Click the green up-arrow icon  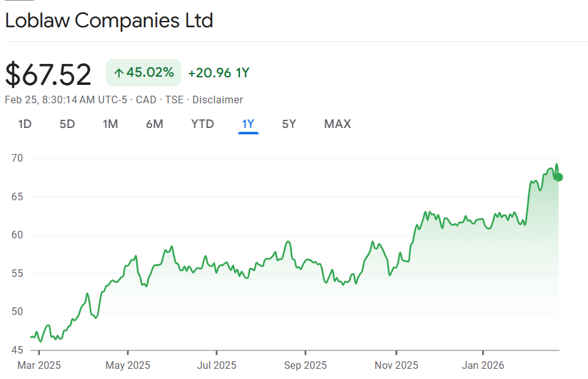tap(118, 73)
